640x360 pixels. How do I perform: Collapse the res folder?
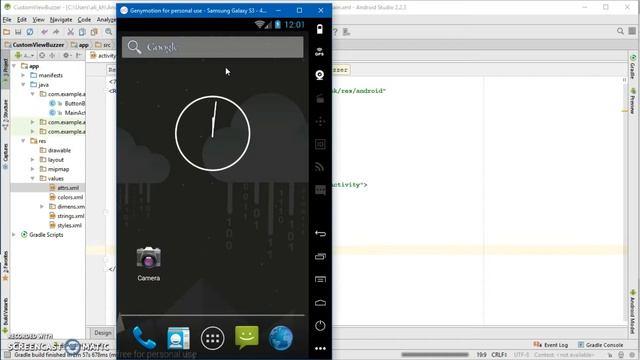click(x=23, y=141)
